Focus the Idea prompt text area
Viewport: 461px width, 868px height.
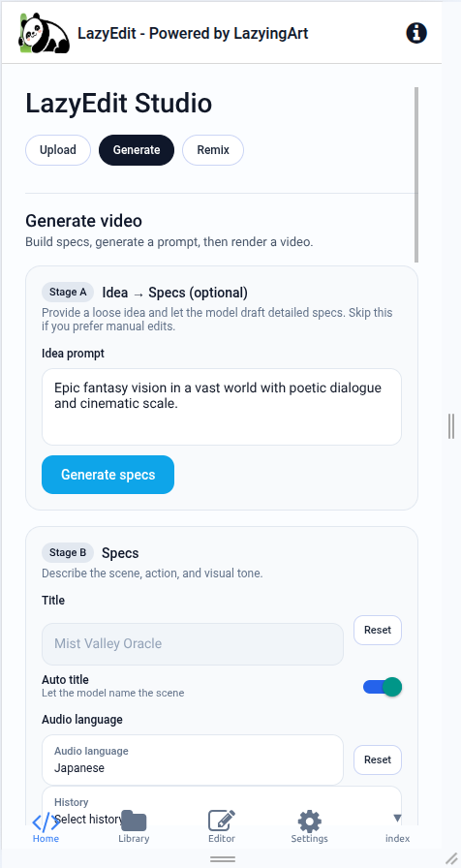tap(222, 407)
